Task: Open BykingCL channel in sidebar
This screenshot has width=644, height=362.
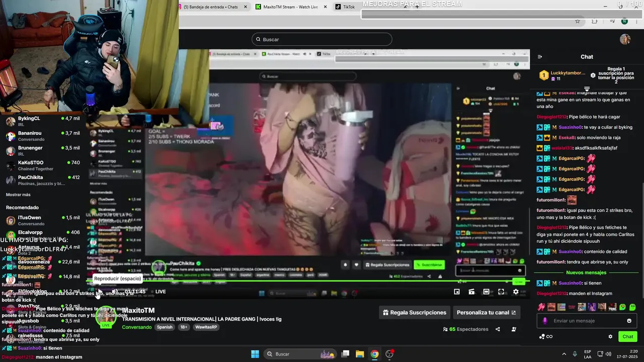Action: click(43, 121)
